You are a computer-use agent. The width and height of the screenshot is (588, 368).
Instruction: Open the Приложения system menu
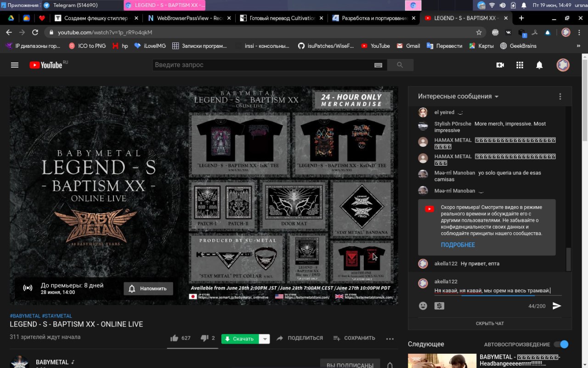(20, 5)
